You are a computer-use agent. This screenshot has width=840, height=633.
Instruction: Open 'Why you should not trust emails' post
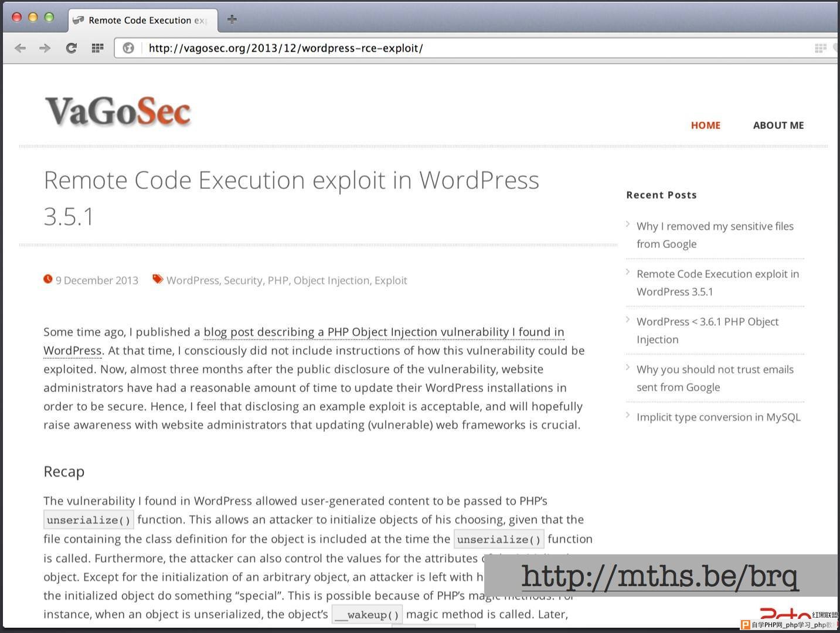point(715,378)
